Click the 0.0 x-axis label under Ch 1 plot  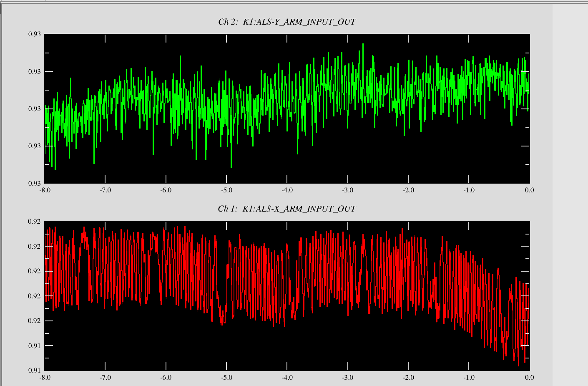click(x=529, y=378)
